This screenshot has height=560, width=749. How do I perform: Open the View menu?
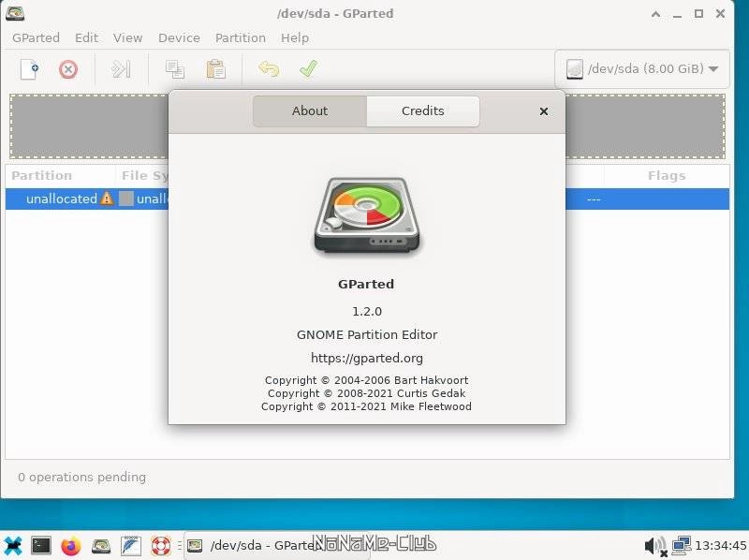click(127, 37)
